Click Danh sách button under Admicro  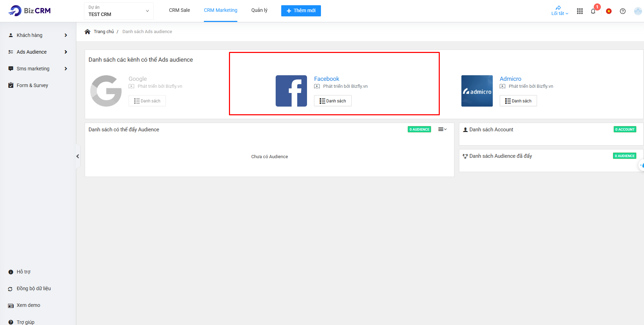518,101
